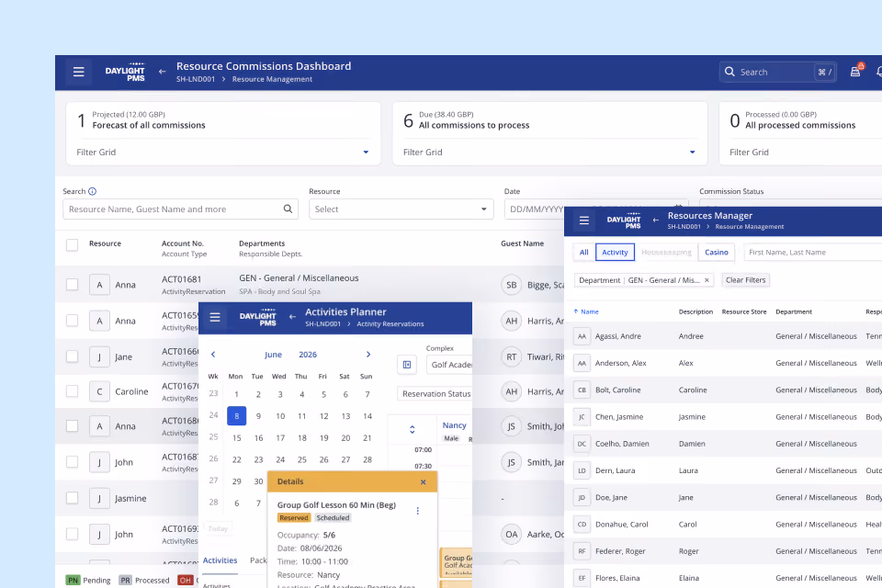Click the search magnifier in top Search box
This screenshot has height=588, width=882.
pos(729,72)
